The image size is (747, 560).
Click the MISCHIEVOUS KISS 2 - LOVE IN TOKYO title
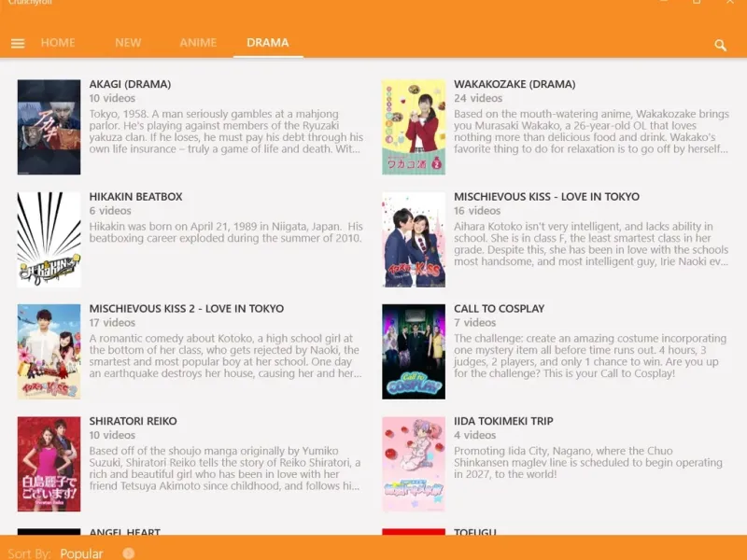click(186, 309)
